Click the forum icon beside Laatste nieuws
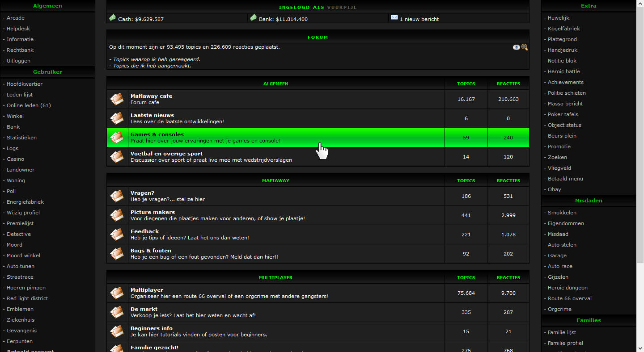The width and height of the screenshot is (644, 352). [x=117, y=118]
